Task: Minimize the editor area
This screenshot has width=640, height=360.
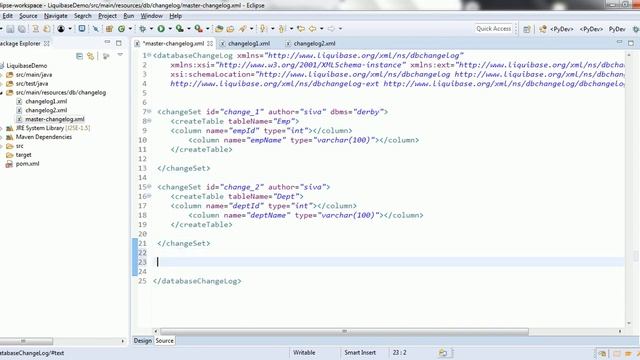Action: (x=619, y=42)
